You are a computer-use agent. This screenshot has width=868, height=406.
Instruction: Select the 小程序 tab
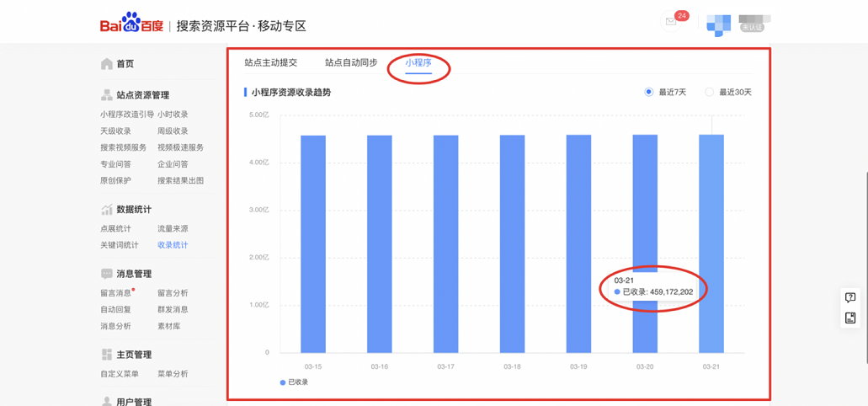pos(418,63)
